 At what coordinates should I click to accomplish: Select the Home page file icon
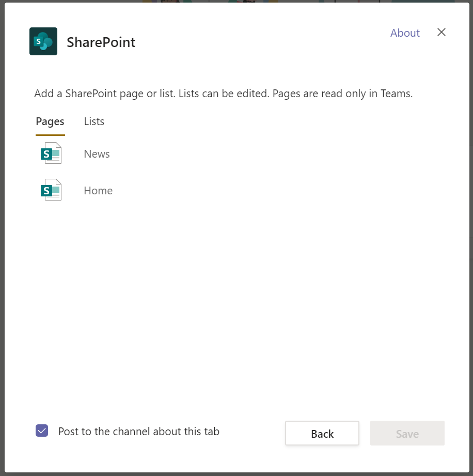point(51,190)
